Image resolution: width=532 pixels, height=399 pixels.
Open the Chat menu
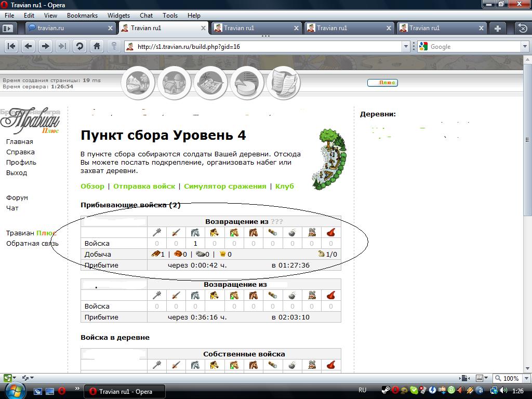click(146, 15)
